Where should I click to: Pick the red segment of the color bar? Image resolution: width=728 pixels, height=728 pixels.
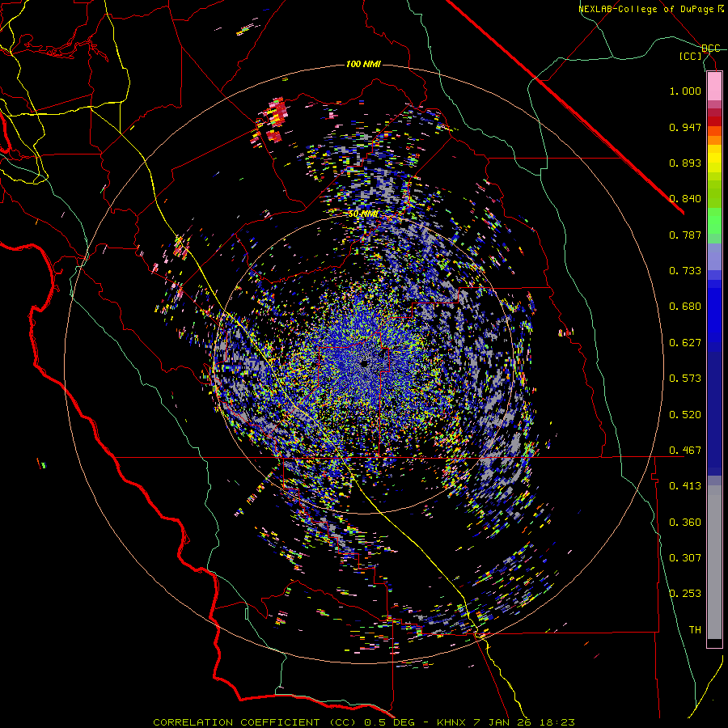tap(714, 121)
